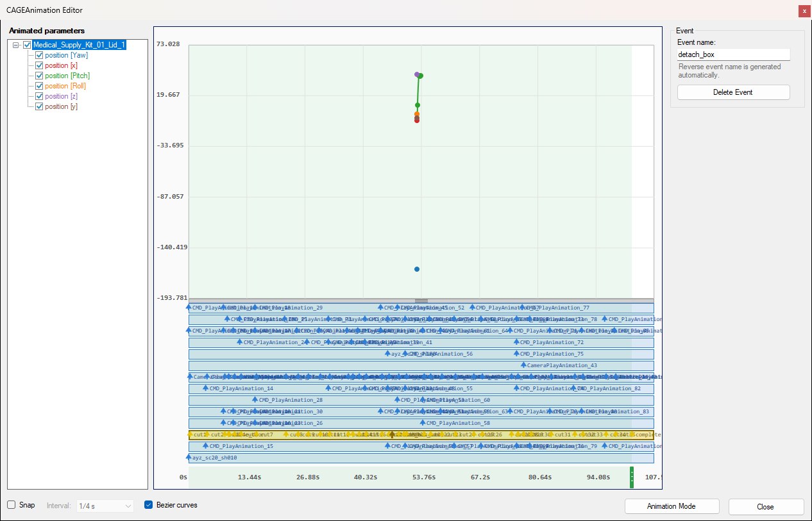The height and width of the screenshot is (521, 812).
Task: Click the Close button
Action: click(x=766, y=506)
